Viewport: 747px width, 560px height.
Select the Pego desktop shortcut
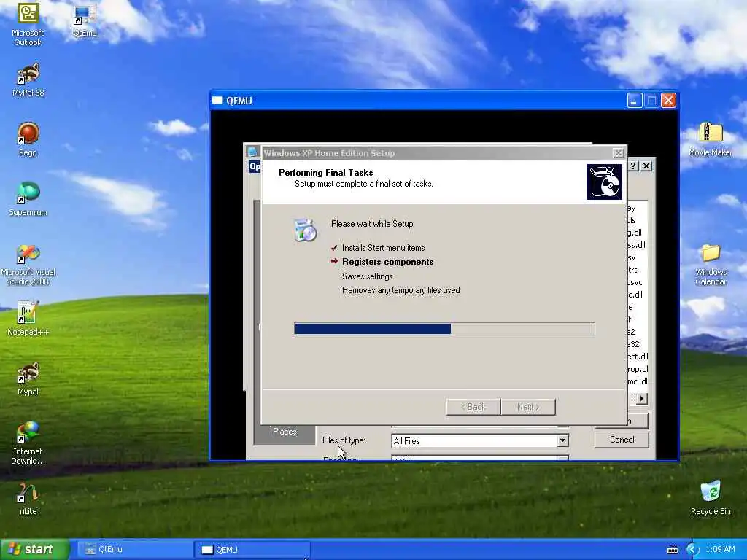point(28,139)
